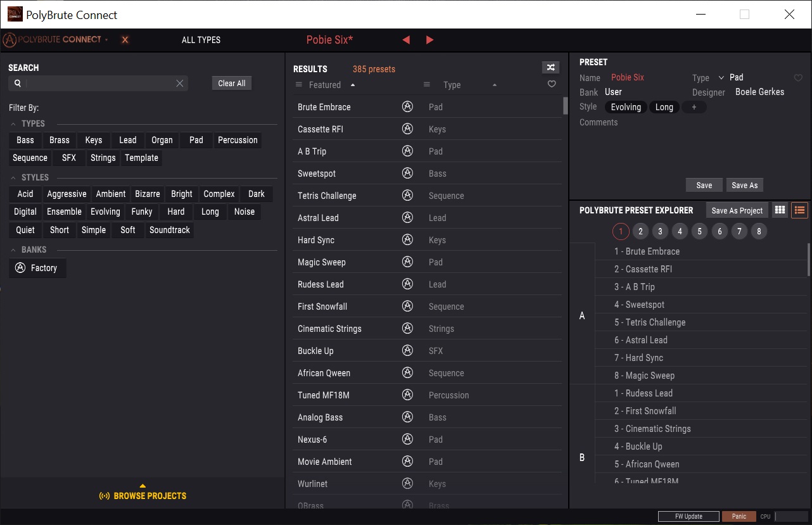Click the Panic button in the status bar
The height and width of the screenshot is (525, 812).
pyautogui.click(x=739, y=516)
